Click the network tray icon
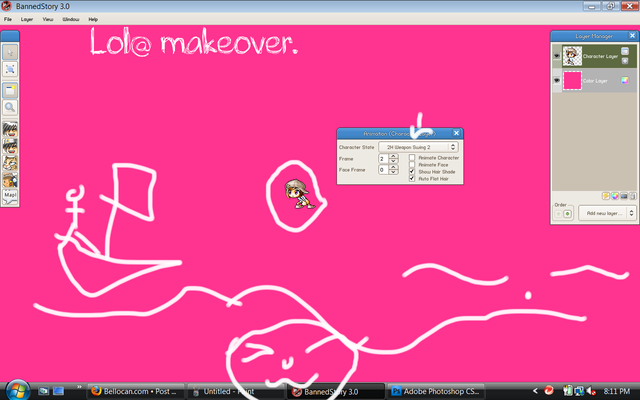640x400 pixels. (x=579, y=391)
